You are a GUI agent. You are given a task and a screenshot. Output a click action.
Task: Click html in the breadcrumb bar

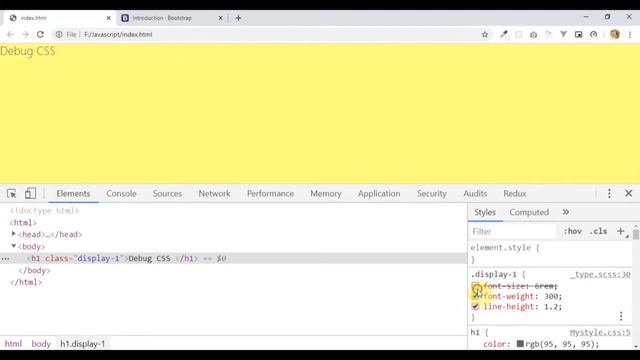(13, 344)
